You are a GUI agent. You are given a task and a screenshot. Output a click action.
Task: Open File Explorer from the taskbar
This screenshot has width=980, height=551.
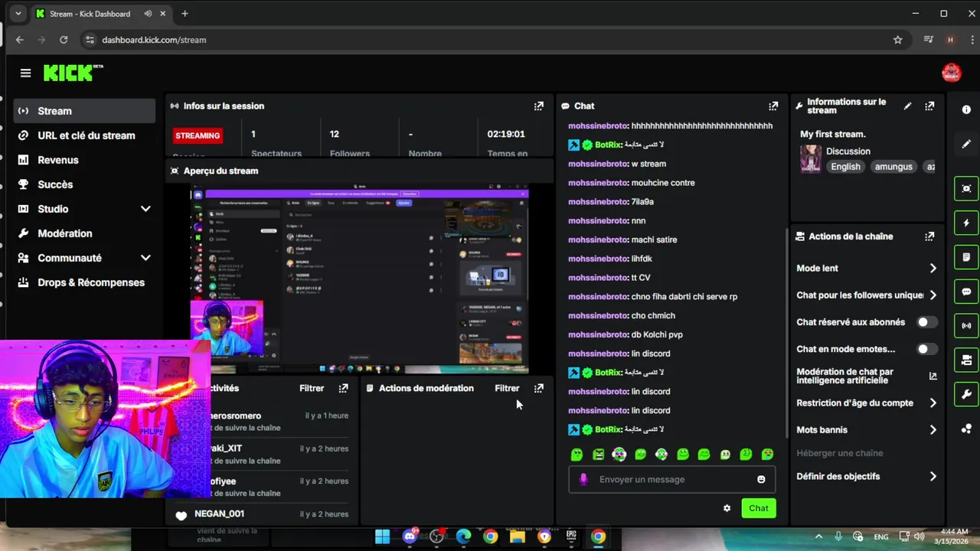(518, 536)
